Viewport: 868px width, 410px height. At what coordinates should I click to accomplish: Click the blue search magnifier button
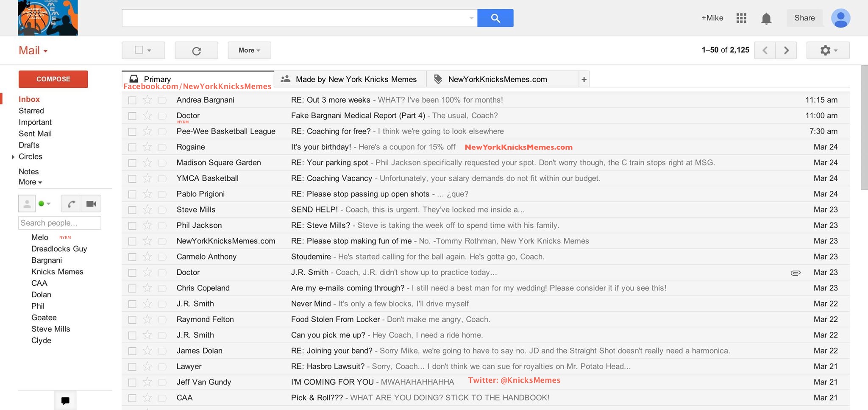click(495, 18)
